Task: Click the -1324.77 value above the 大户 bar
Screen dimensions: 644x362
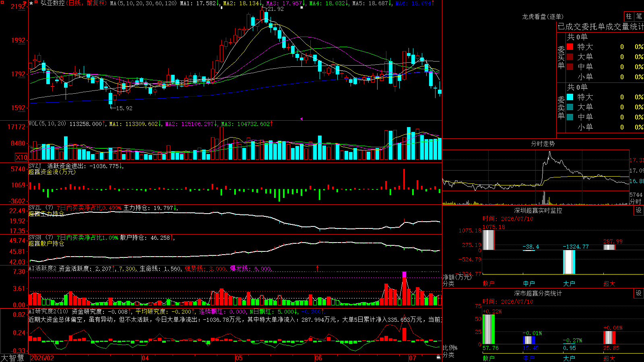Action: tap(576, 247)
